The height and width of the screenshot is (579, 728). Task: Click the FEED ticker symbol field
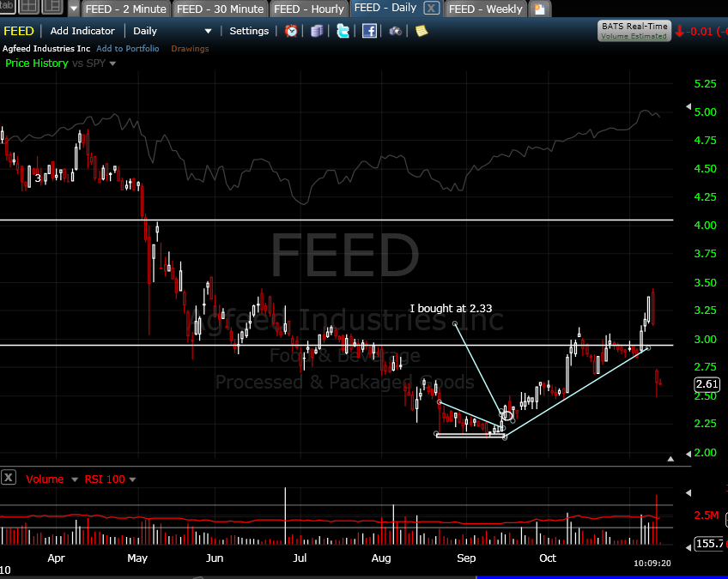(x=19, y=31)
